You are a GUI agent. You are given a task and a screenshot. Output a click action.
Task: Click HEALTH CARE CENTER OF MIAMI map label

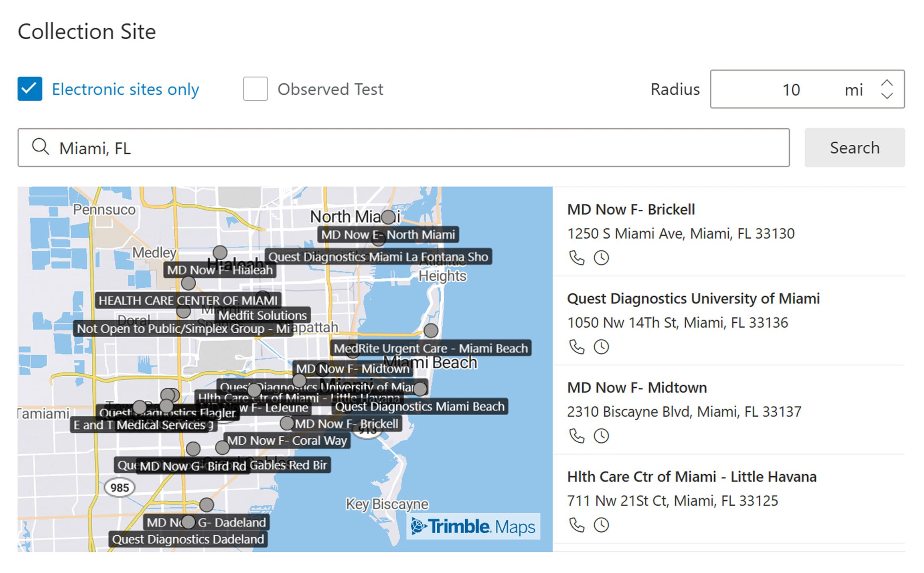click(188, 300)
